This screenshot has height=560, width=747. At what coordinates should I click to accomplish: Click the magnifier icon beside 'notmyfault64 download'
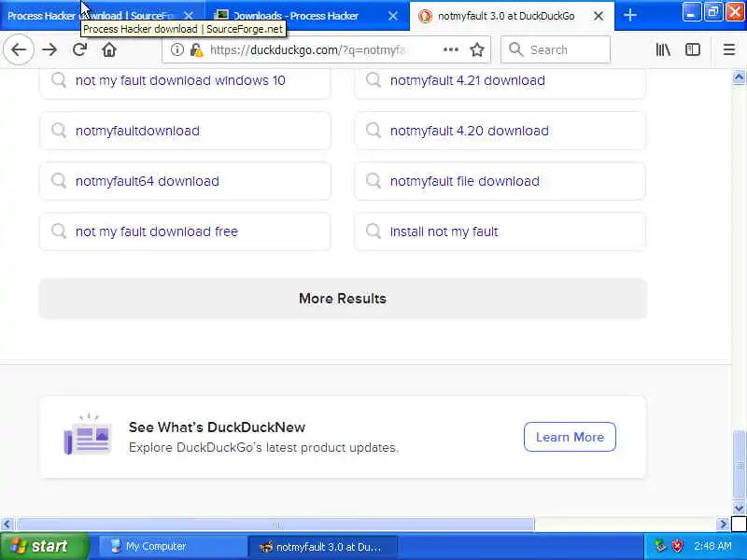59,181
